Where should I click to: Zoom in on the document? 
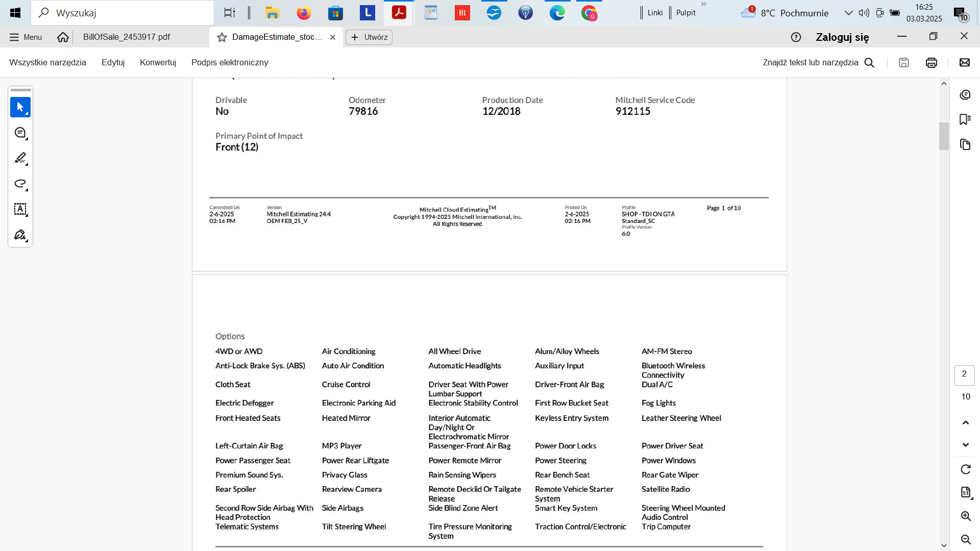point(965,516)
